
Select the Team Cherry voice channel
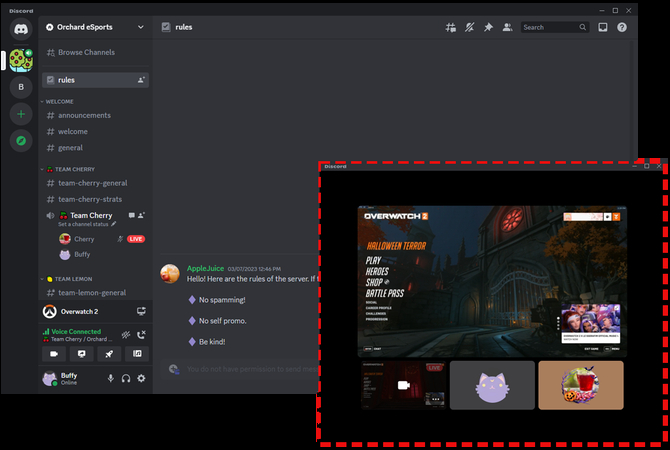tap(91, 215)
